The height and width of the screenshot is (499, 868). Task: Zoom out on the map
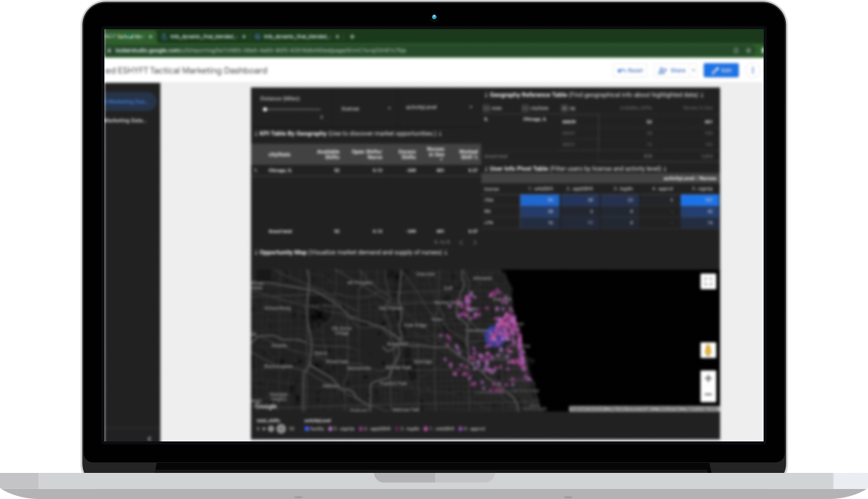point(708,395)
